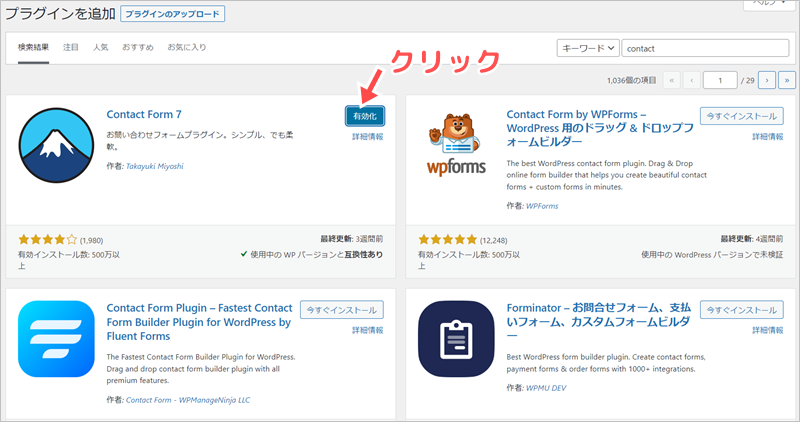The image size is (800, 422).
Task: Install Contact Form by WPForms now
Action: pos(741,116)
